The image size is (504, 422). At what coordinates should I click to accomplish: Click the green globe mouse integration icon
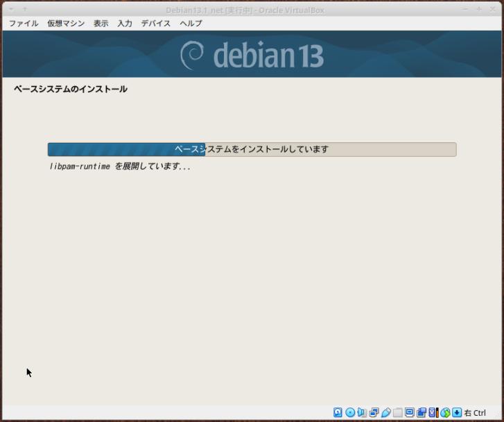(445, 412)
